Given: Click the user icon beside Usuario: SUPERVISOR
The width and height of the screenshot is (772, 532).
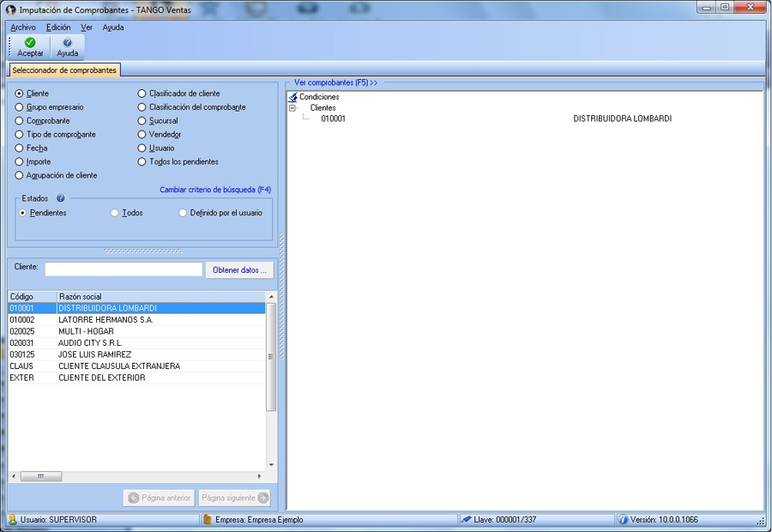Looking at the screenshot, I should tap(13, 520).
